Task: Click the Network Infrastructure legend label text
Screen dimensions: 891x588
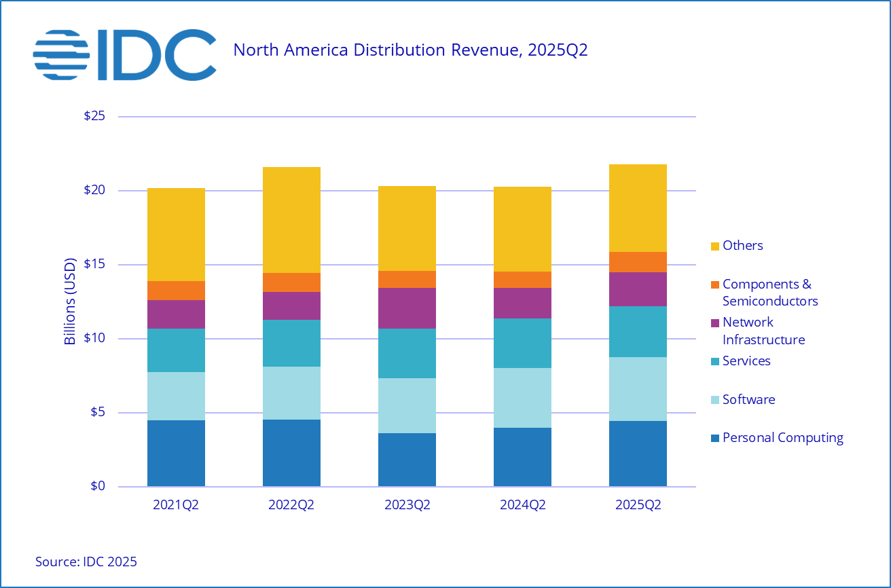Action: pos(763,331)
